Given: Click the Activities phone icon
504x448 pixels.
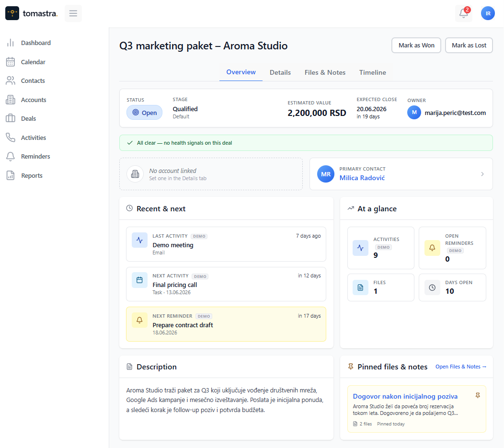Looking at the screenshot, I should [11, 138].
